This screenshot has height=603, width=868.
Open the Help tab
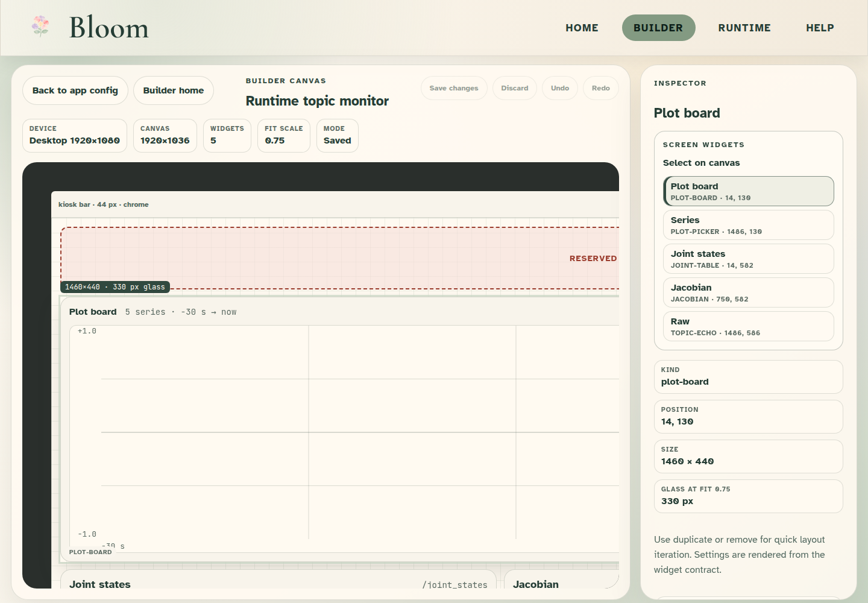pyautogui.click(x=820, y=28)
